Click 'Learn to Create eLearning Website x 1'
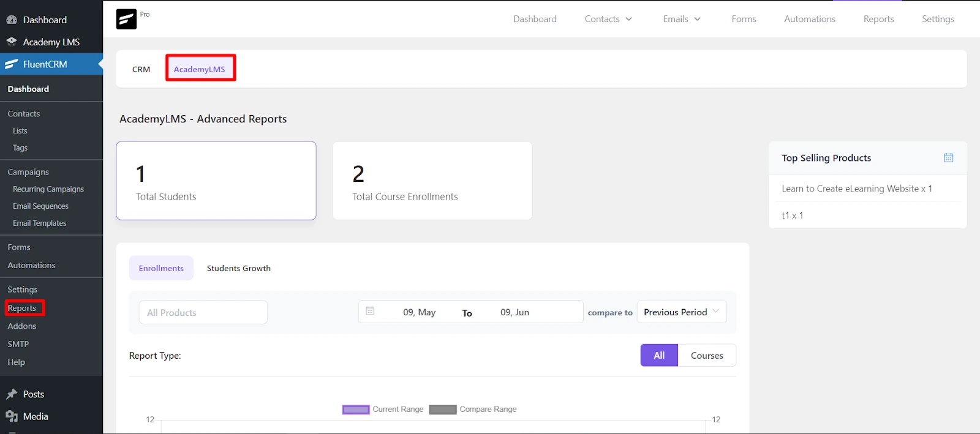This screenshot has width=980, height=434. 857,189
